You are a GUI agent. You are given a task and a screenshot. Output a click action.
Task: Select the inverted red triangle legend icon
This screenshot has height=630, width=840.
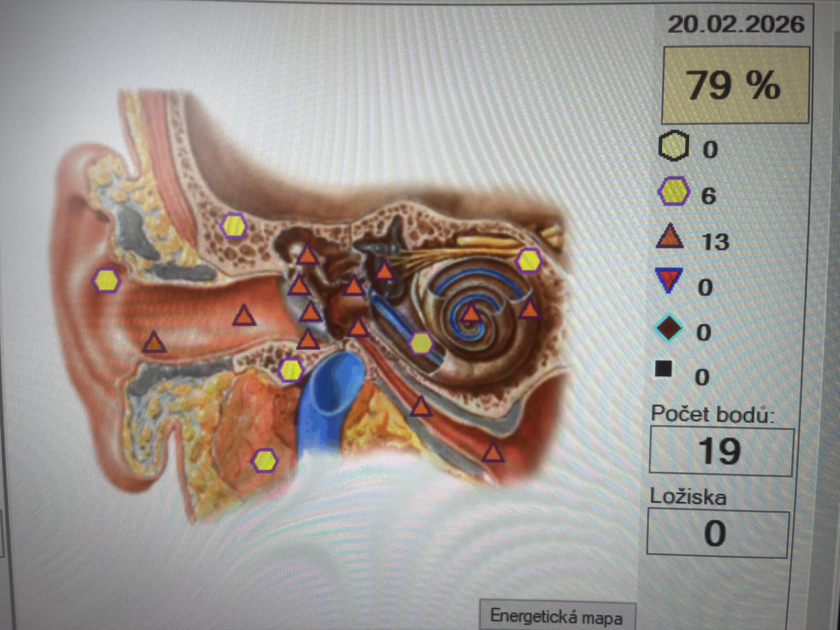coord(668,280)
